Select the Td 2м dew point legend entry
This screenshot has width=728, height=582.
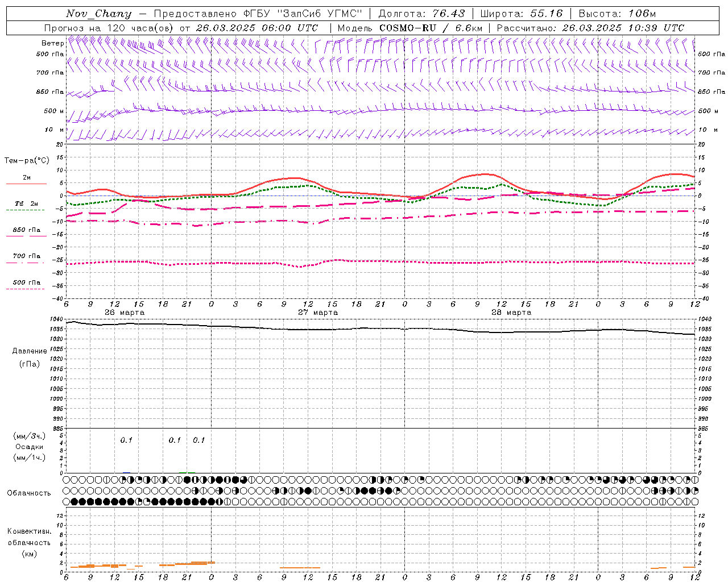point(26,203)
